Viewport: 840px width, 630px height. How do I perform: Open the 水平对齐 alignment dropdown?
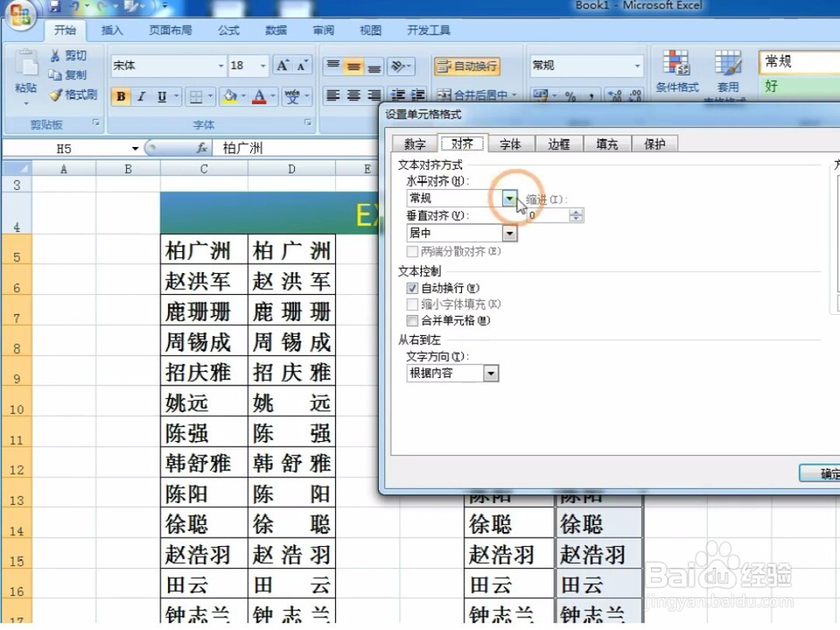[510, 198]
